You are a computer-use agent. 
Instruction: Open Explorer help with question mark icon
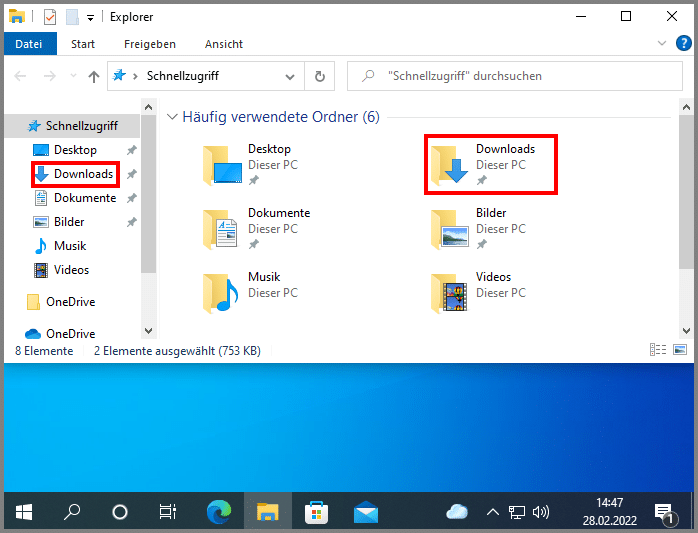(684, 44)
